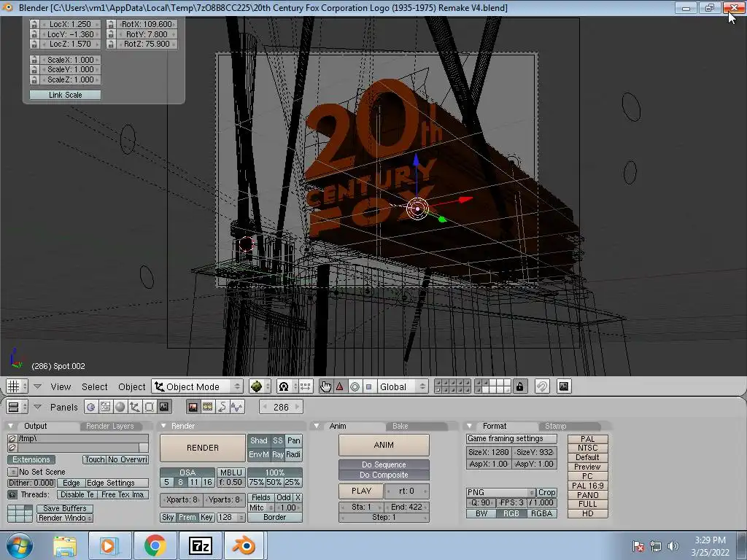Collapse the Format panel triangle

pyautogui.click(x=469, y=426)
